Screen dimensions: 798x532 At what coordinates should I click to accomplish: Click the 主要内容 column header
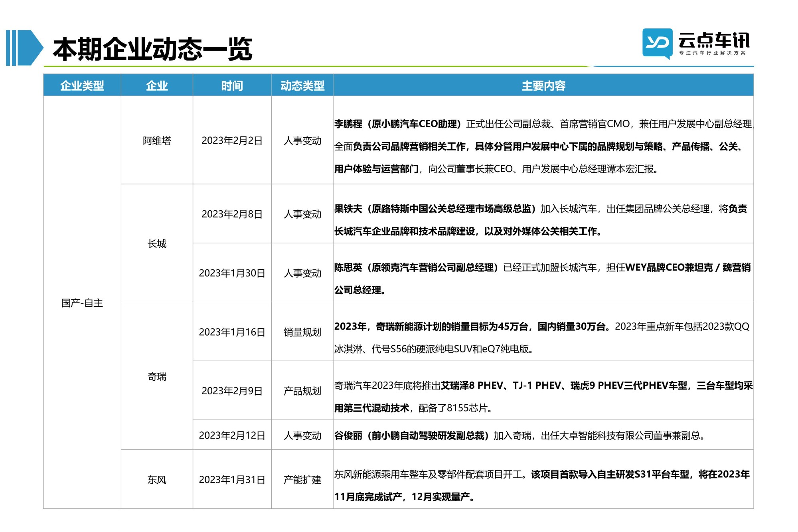coord(543,85)
